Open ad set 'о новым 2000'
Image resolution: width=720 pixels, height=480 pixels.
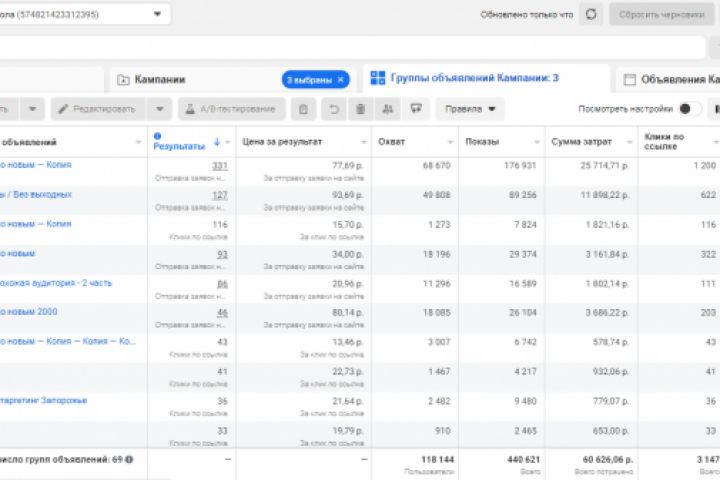[28, 311]
